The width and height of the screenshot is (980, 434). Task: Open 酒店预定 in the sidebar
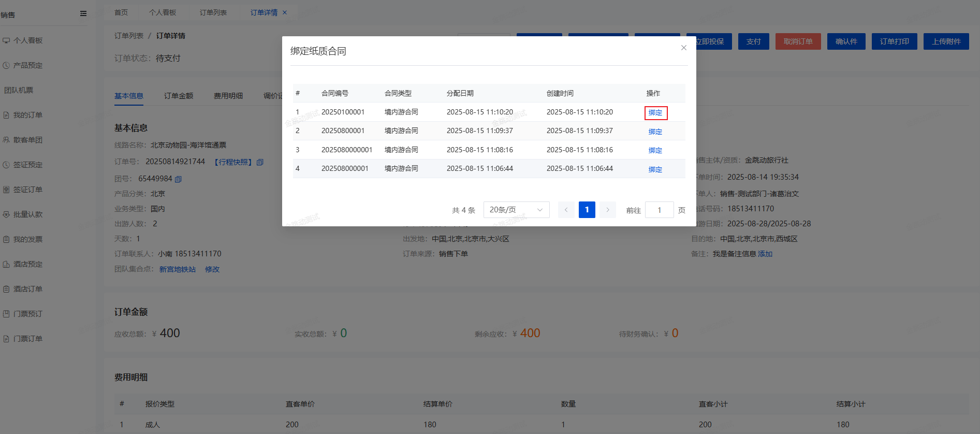click(x=28, y=264)
